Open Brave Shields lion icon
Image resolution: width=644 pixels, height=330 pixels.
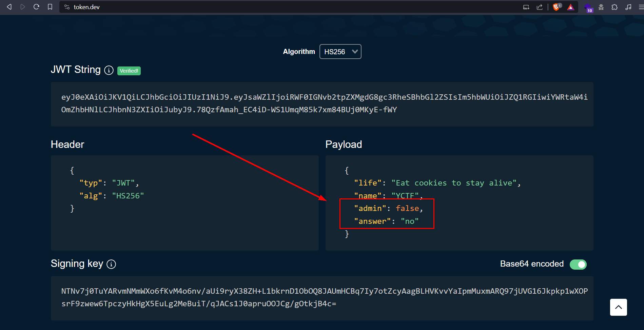click(556, 7)
